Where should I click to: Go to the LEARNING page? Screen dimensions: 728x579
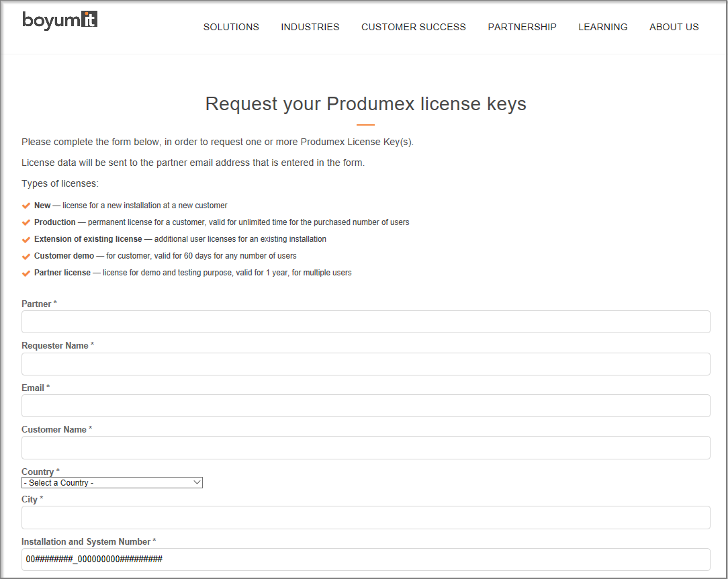602,27
